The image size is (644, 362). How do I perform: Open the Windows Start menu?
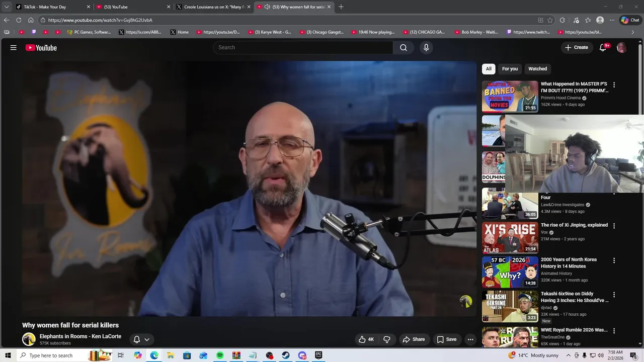coord(8,355)
